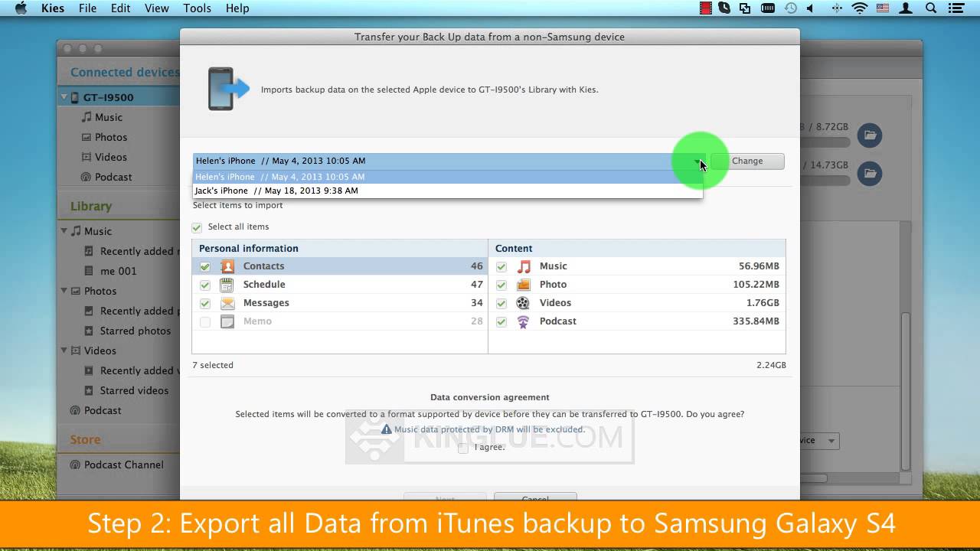The height and width of the screenshot is (551, 980).
Task: Open the Tools menu
Action: coord(197,8)
